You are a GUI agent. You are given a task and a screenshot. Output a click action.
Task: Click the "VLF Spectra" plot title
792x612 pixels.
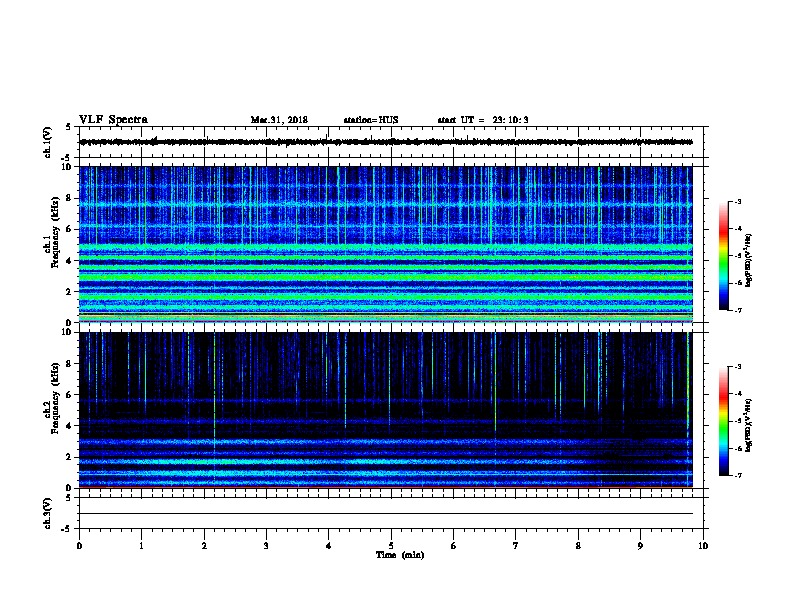113,120
